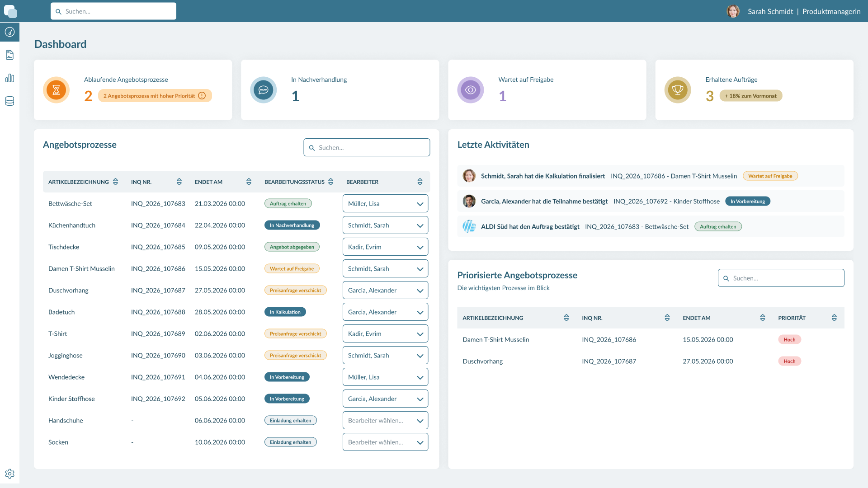
Task: Sort Angebotsprozesse table by INQ NR.
Action: (179, 182)
